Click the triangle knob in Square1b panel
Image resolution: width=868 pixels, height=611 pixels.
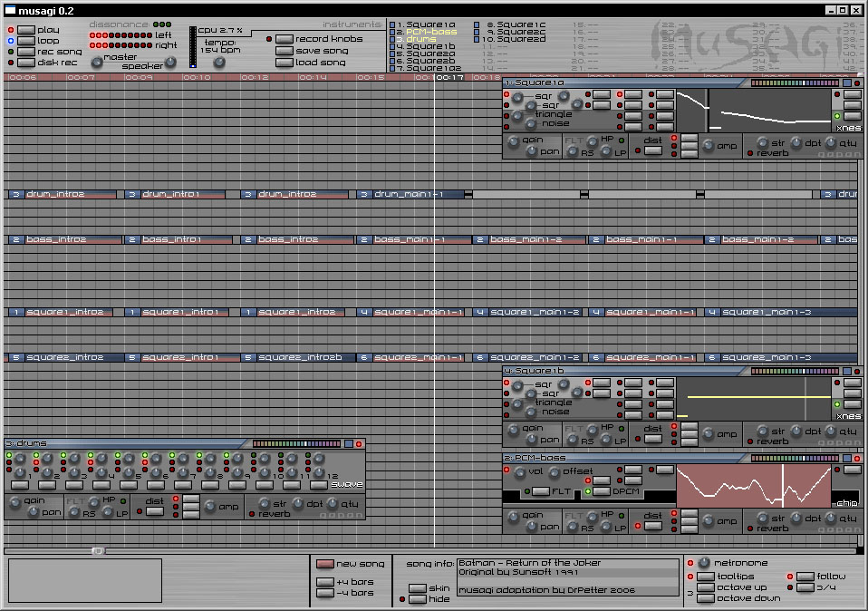517,403
